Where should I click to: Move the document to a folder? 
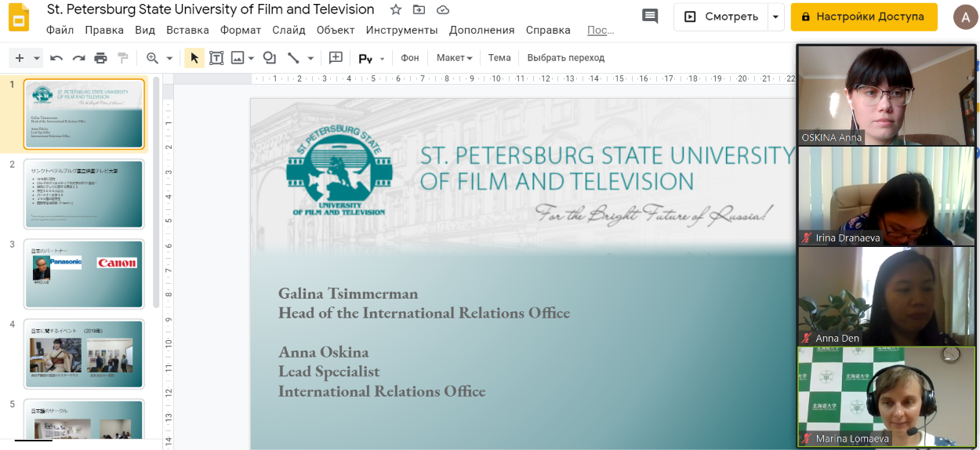[419, 10]
